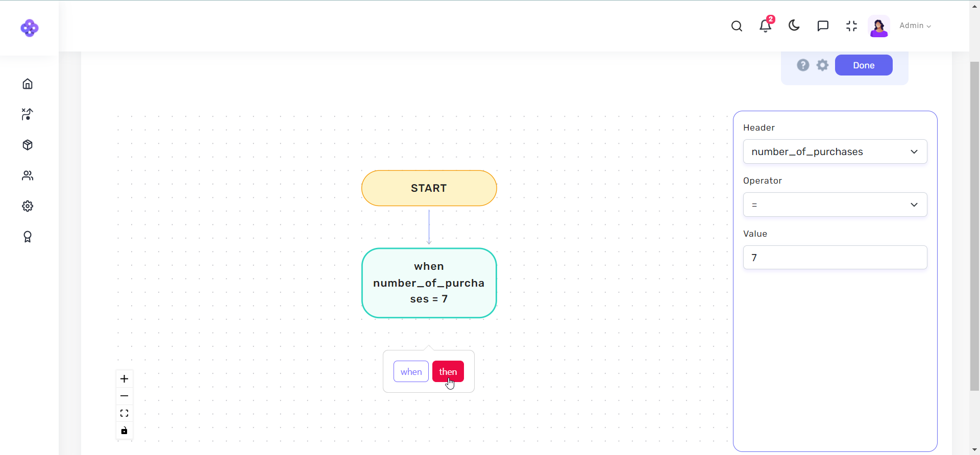The image size is (980, 455).
Task: Open the package box sidebar icon
Action: point(28,145)
